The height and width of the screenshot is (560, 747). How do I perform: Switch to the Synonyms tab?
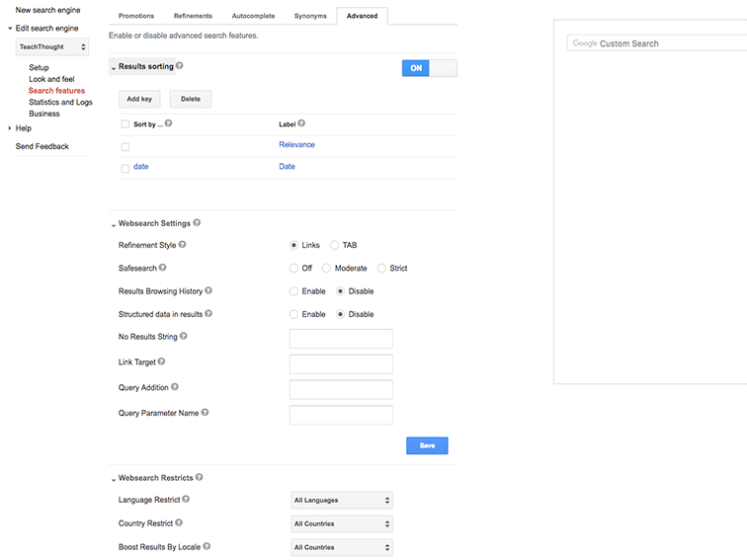tap(310, 16)
